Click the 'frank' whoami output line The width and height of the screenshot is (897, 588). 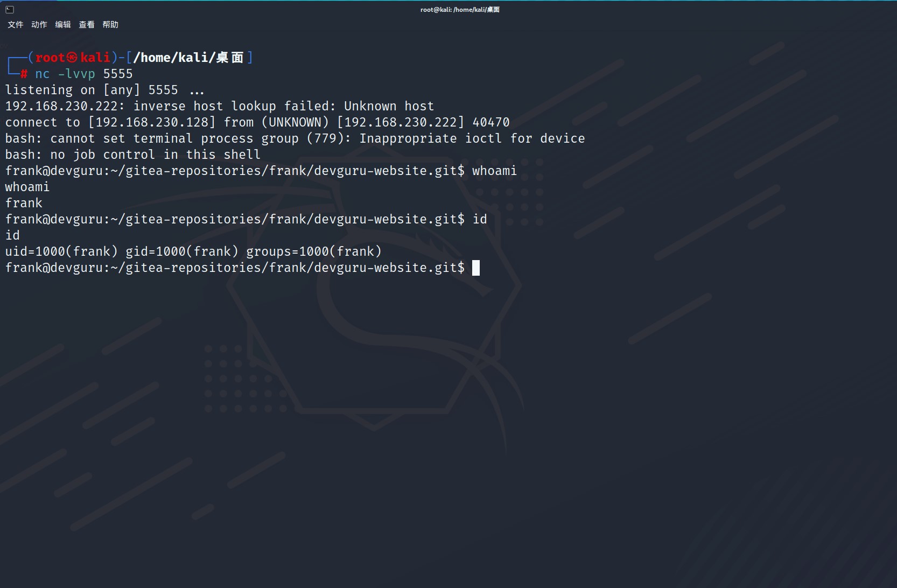tap(24, 203)
